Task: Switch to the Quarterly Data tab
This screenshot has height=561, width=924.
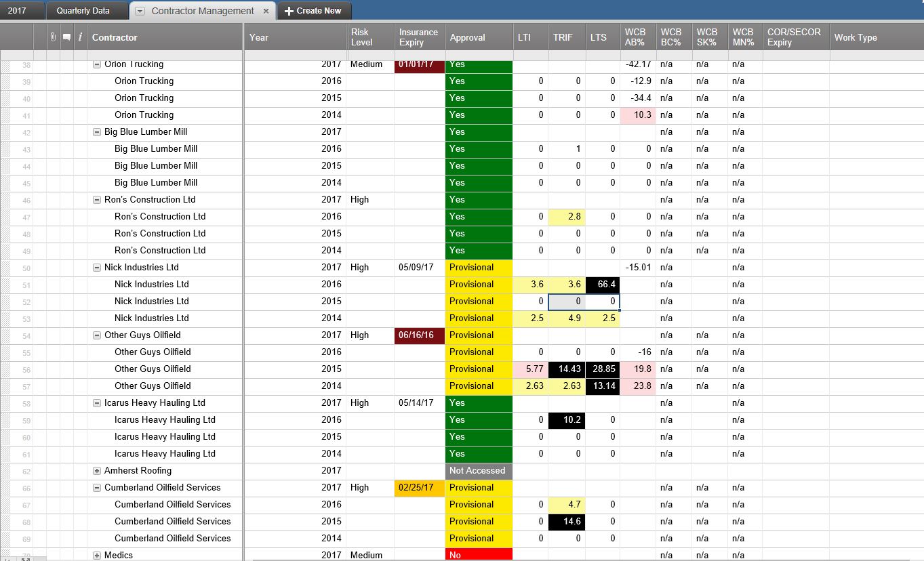Action: [83, 11]
